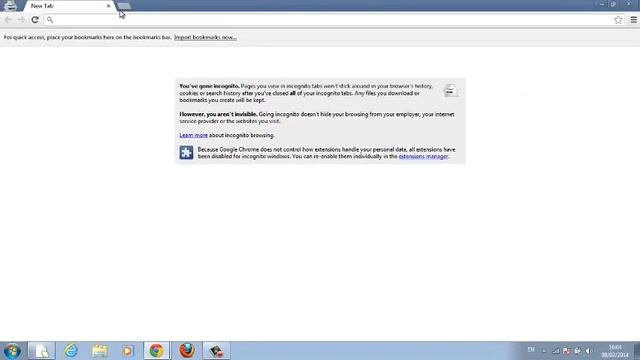The width and height of the screenshot is (640, 360).
Task: Open the extensions manager link
Action: pos(423,156)
